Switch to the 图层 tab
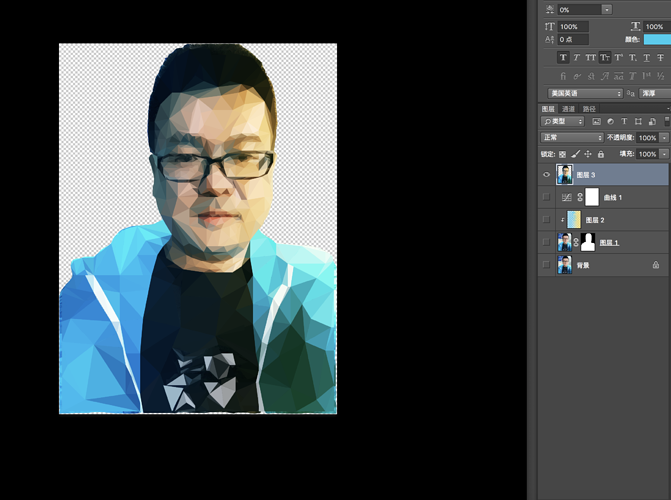Screen dimensions: 671x500 point(548,109)
